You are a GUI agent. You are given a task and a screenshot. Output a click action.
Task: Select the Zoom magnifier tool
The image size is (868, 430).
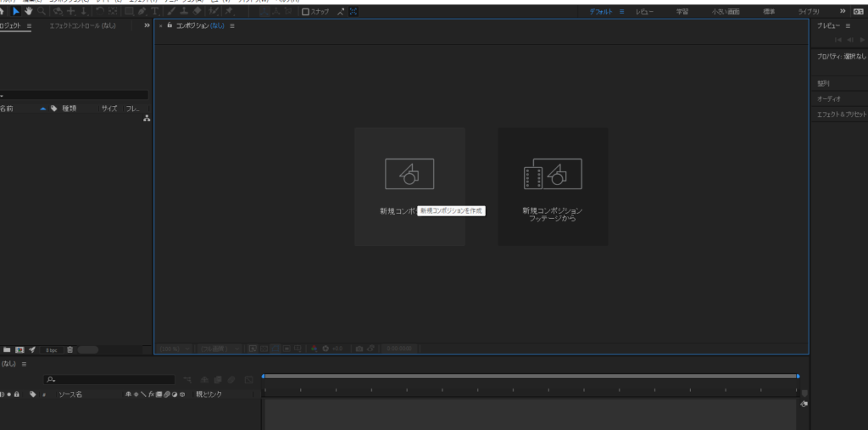[41, 11]
